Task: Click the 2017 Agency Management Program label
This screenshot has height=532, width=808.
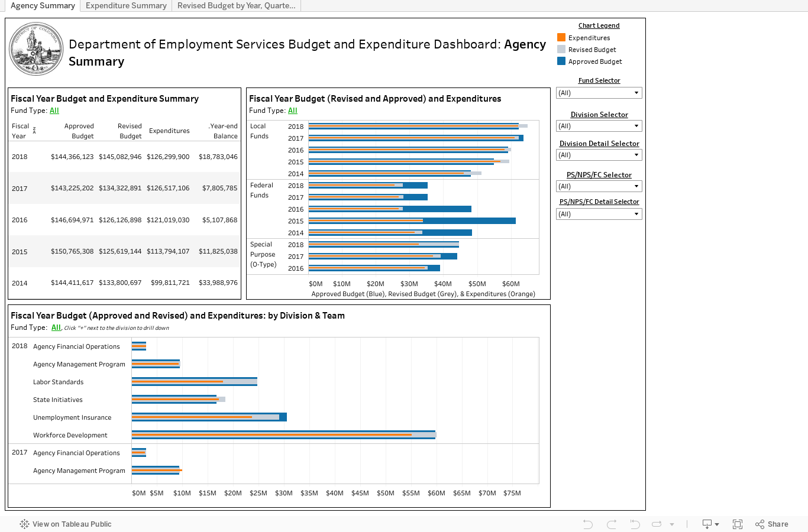Action: (x=79, y=471)
